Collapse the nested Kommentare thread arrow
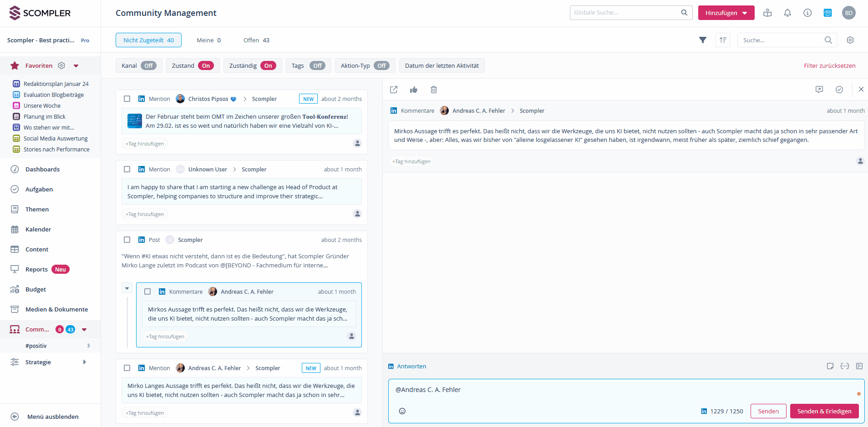868x427 pixels. click(127, 288)
